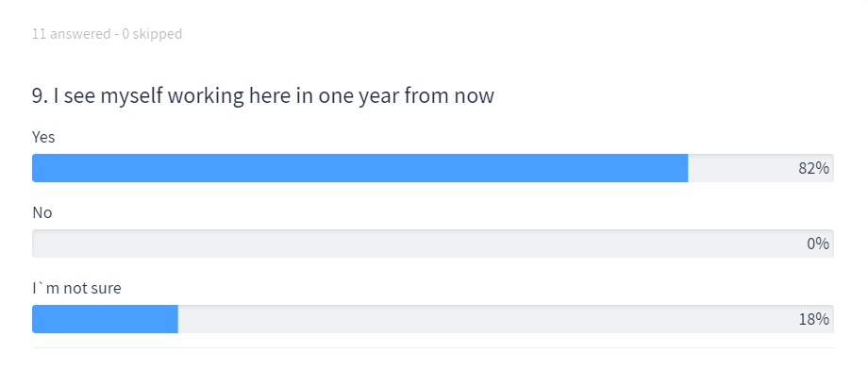Click the I`m not sure label
Screen dimensions: 868x370
76,288
